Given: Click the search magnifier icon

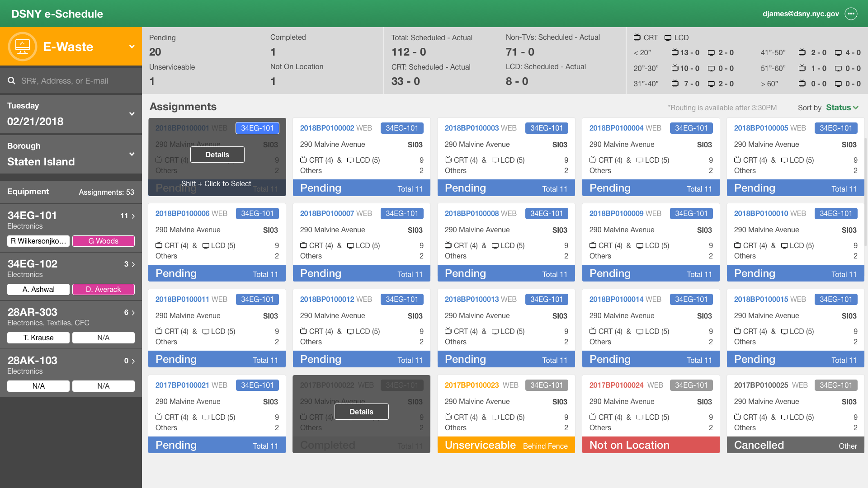Looking at the screenshot, I should coord(11,80).
